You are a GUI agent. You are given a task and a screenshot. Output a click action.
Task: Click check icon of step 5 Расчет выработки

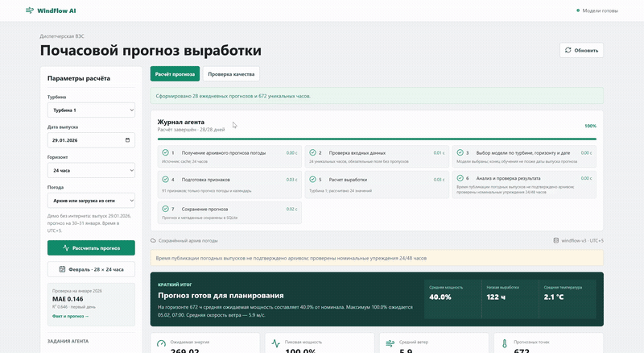point(312,180)
